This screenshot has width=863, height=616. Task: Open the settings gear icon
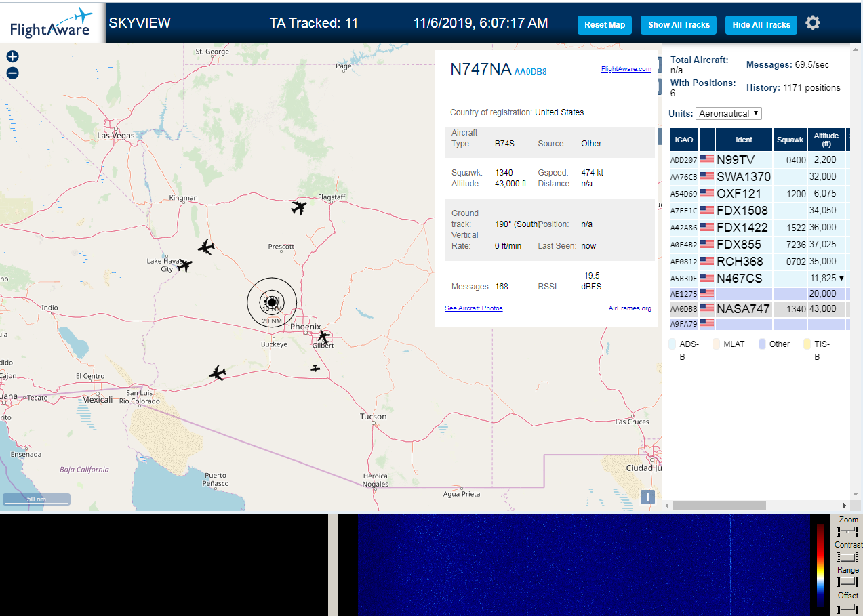pyautogui.click(x=813, y=23)
